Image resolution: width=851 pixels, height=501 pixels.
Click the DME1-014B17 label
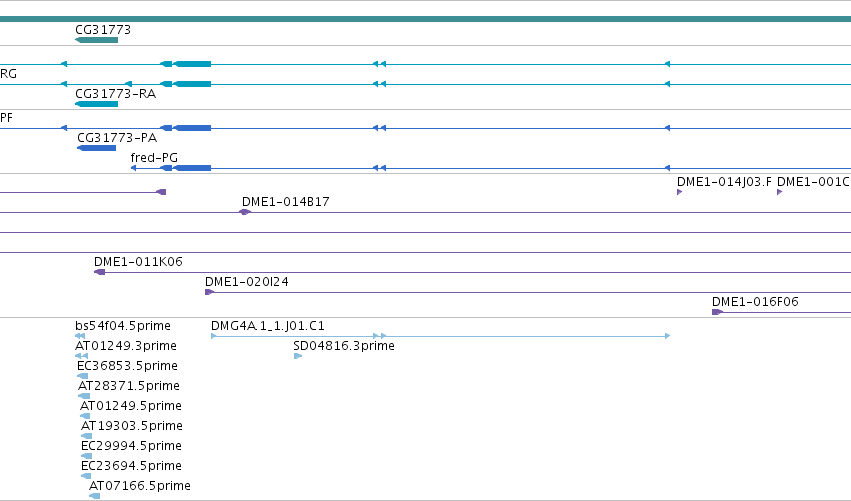click(286, 202)
